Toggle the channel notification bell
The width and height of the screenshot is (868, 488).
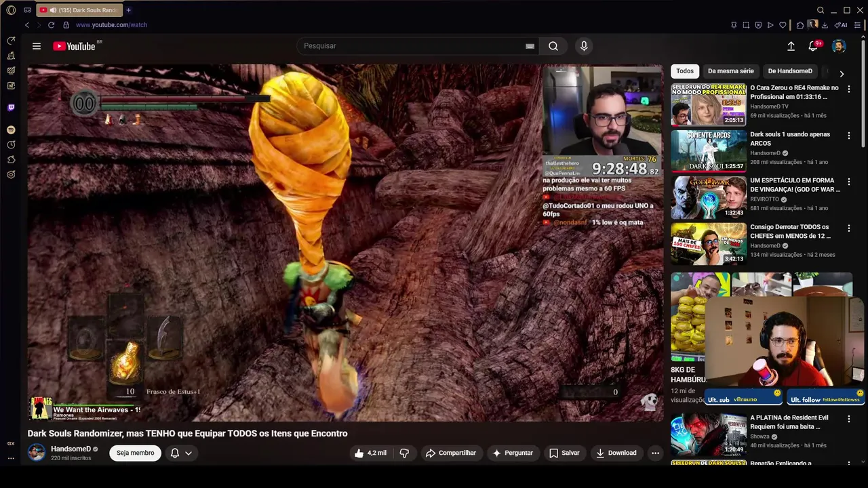click(175, 453)
